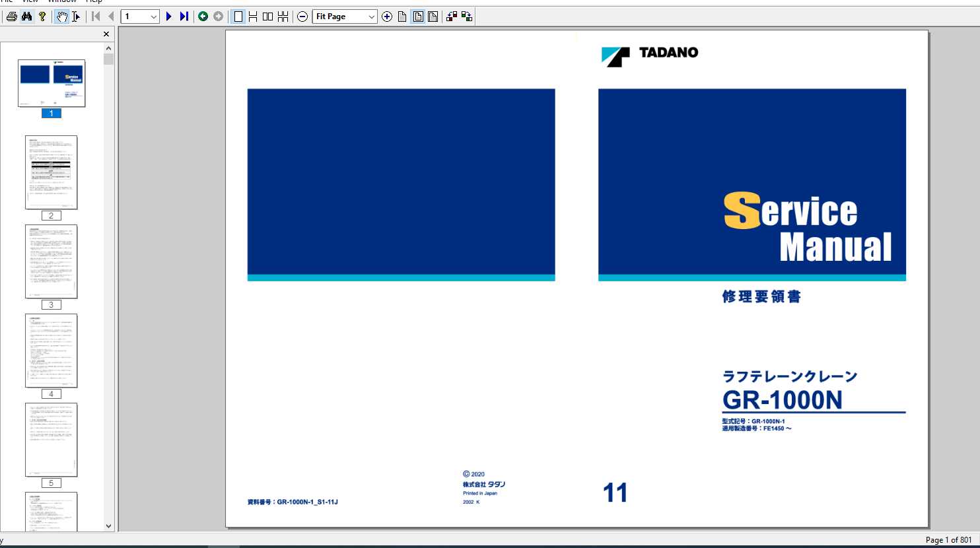Click thumbnail panel scroll down arrow
The image size is (980, 548).
(x=109, y=526)
